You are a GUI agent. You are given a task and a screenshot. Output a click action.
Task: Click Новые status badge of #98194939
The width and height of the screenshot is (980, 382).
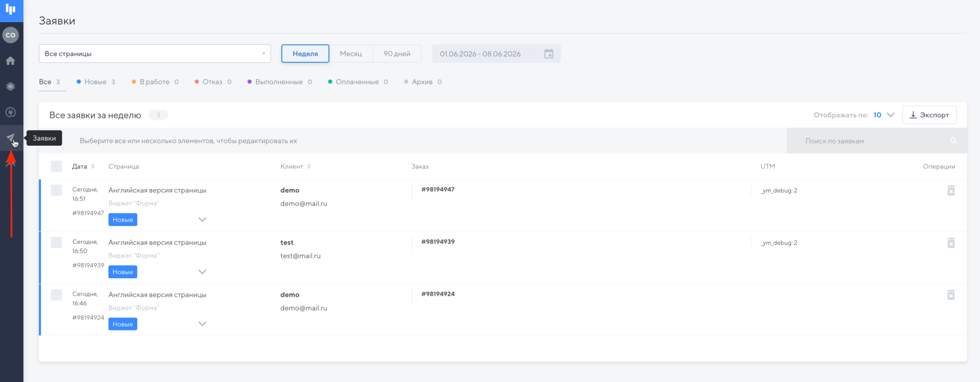pos(123,272)
